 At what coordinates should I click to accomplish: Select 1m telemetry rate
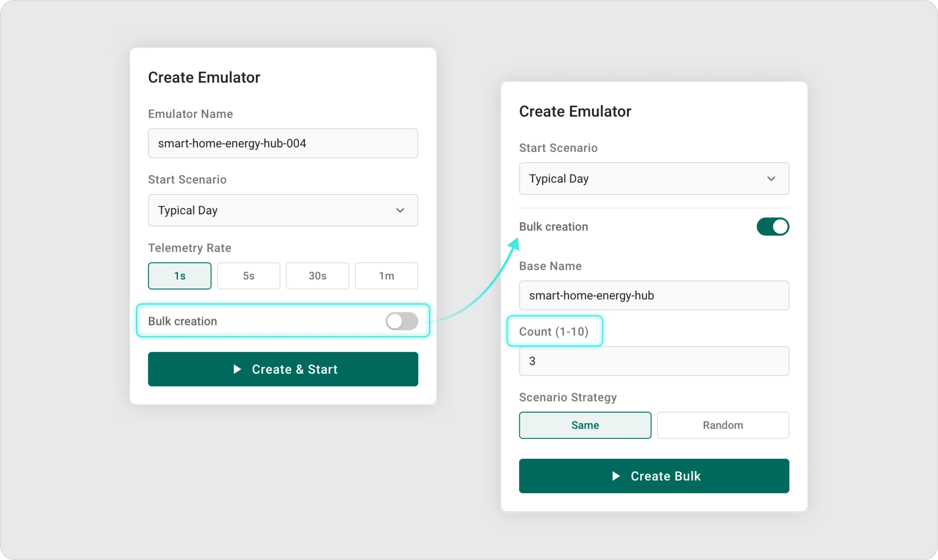(386, 276)
